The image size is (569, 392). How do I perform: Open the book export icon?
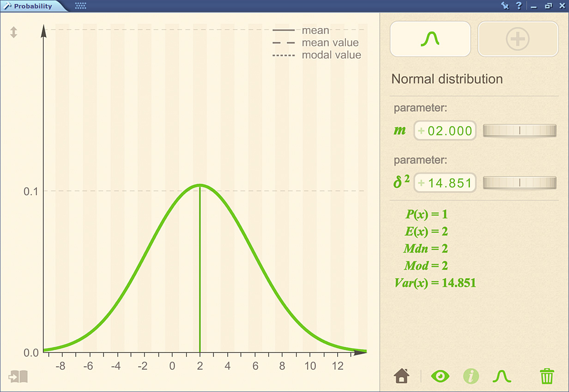(x=18, y=377)
